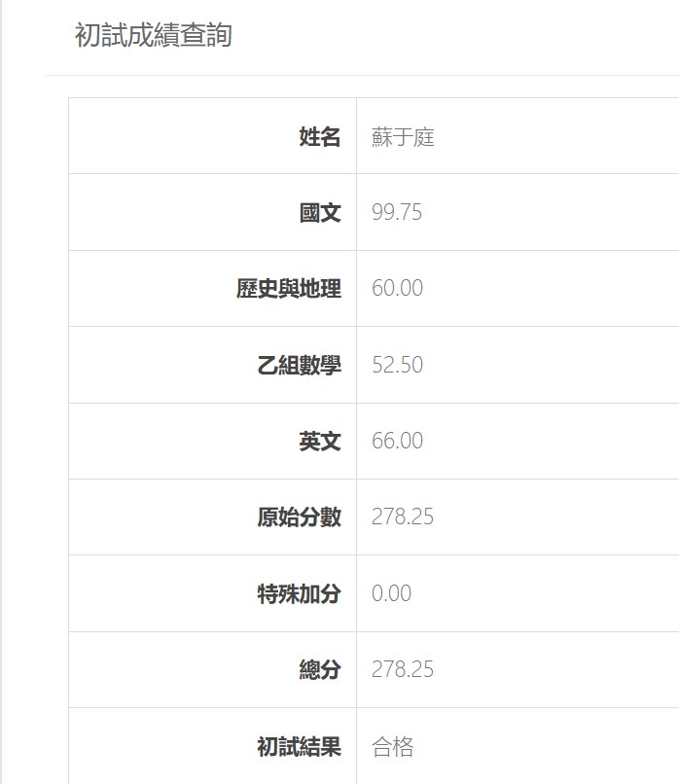
Task: Select the 國文 score 99.75
Action: point(397,213)
